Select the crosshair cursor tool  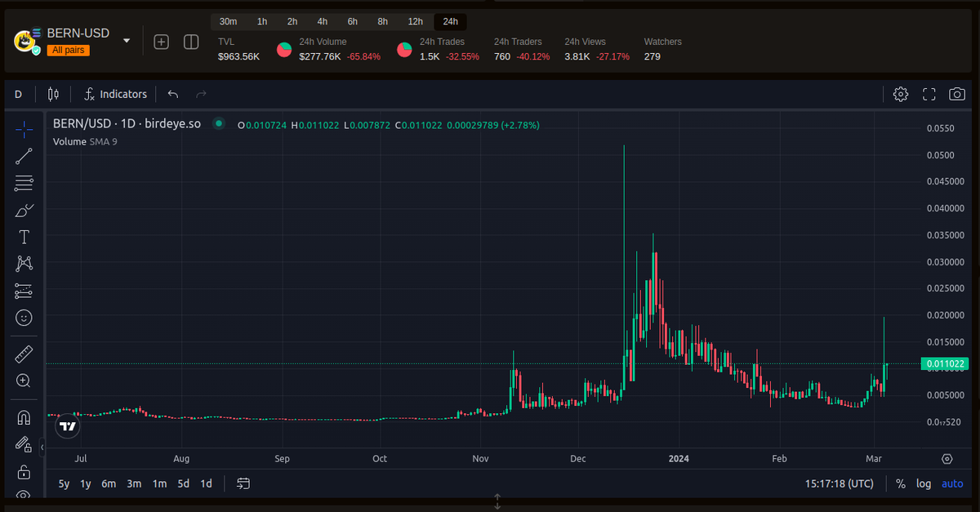point(24,129)
